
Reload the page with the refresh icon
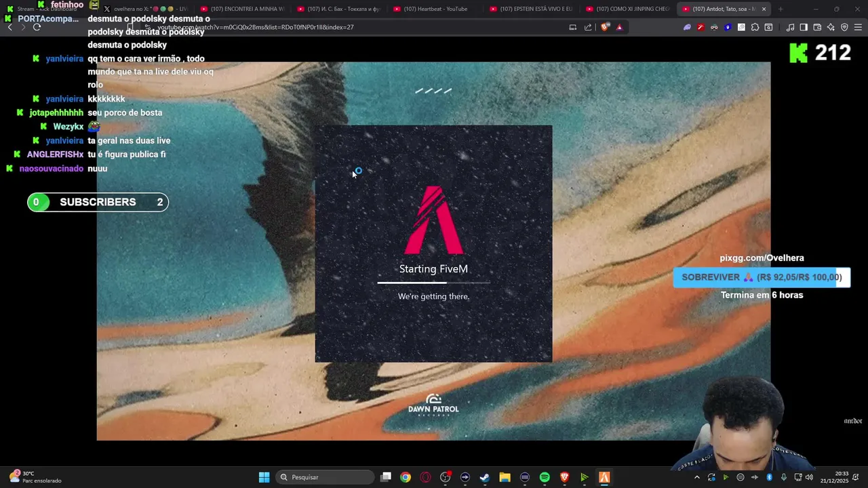[37, 27]
